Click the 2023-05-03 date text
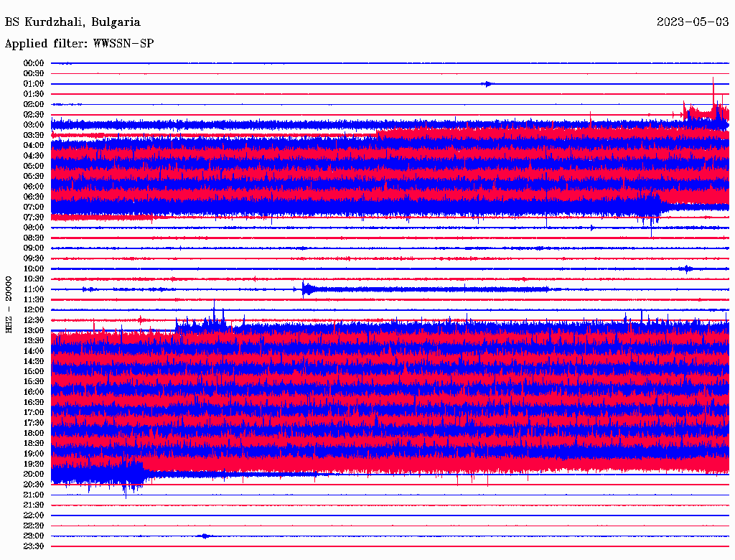 point(693,22)
